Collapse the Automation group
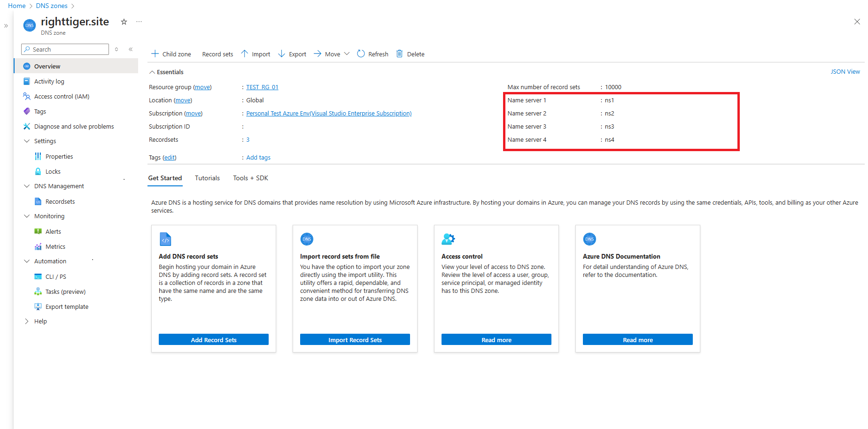This screenshot has height=429, width=868. [x=27, y=261]
